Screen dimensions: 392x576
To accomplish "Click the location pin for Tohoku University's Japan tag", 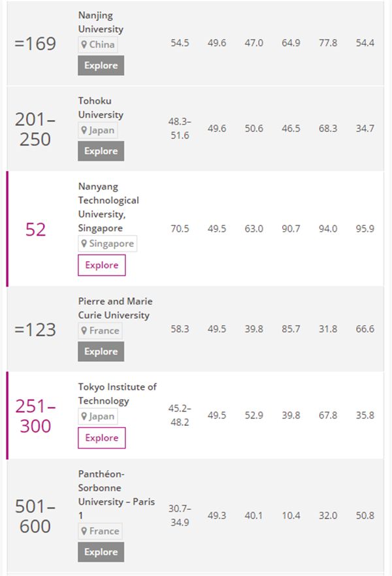I will 84,130.
